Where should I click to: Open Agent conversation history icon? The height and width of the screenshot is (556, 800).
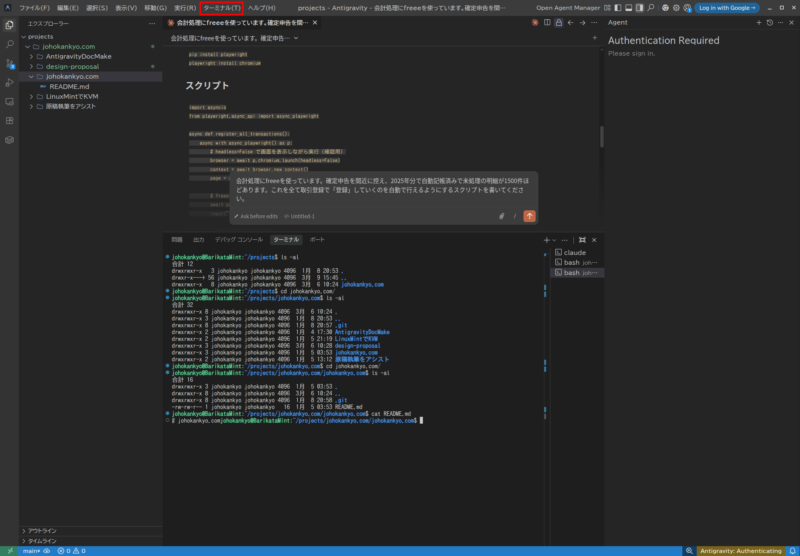[x=768, y=21]
